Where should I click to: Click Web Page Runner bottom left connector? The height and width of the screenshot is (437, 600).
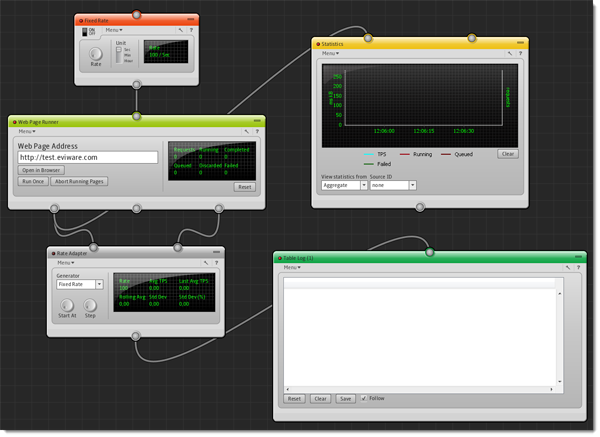tap(54, 208)
